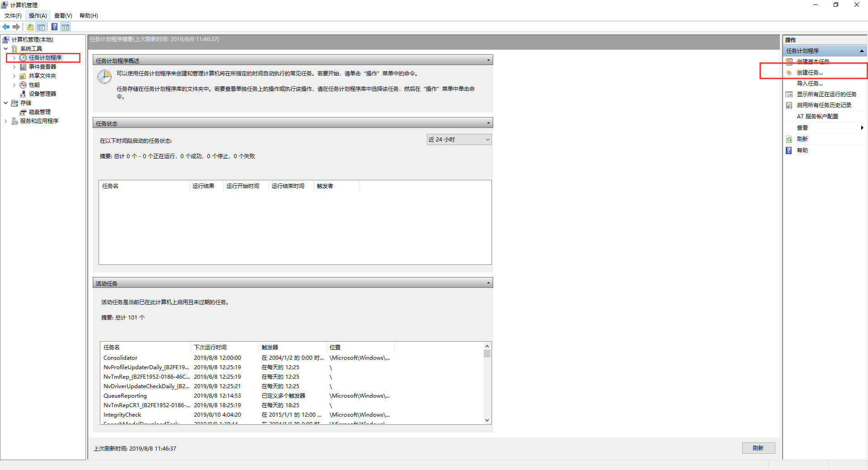868x470 pixels.
Task: Select the 任务计划程序 clock icon in the tree
Action: pos(23,58)
